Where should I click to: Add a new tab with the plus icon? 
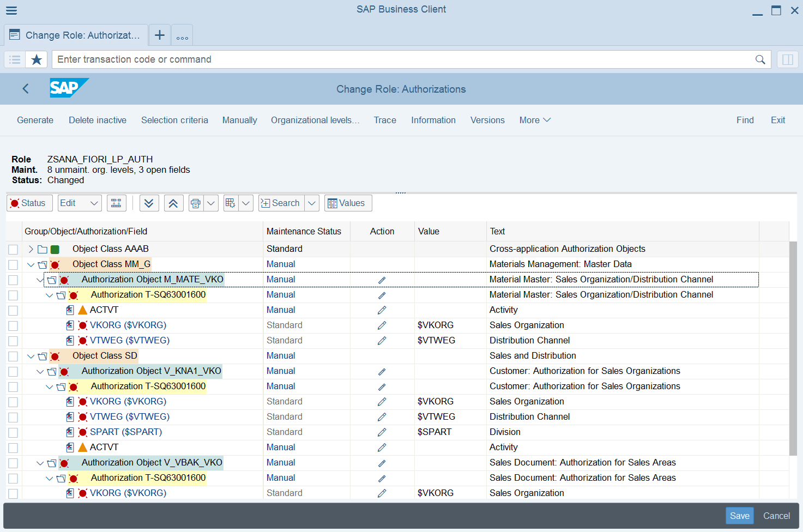(160, 35)
